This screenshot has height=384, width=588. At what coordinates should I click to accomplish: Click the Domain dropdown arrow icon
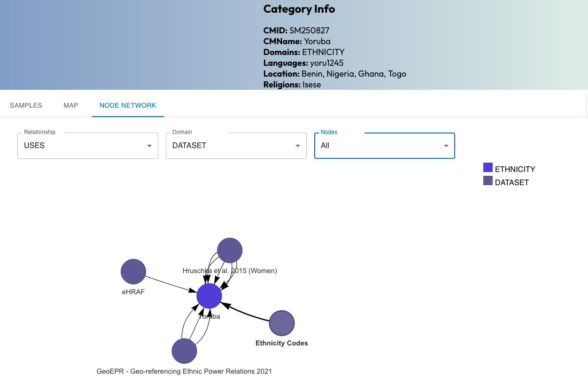pos(298,146)
